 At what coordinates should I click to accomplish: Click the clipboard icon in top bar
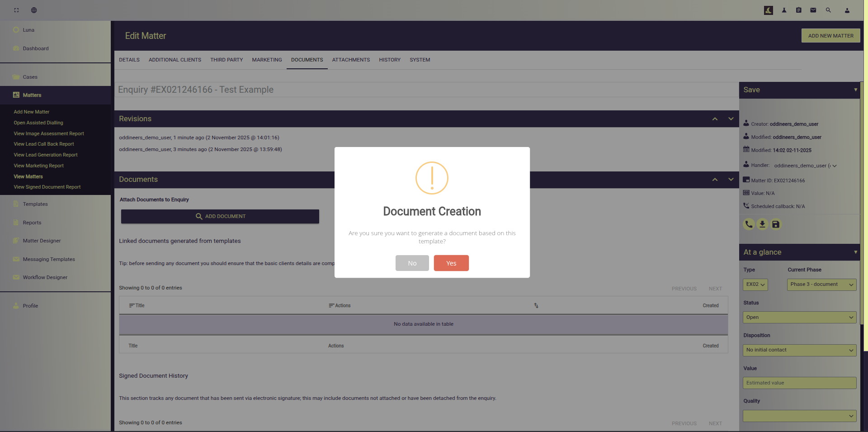click(x=798, y=10)
